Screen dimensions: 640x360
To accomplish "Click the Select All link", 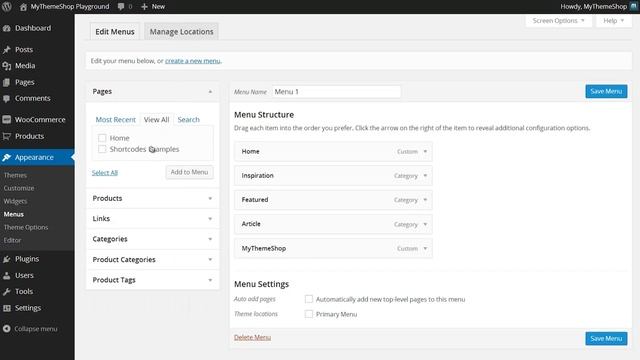I will tap(104, 173).
